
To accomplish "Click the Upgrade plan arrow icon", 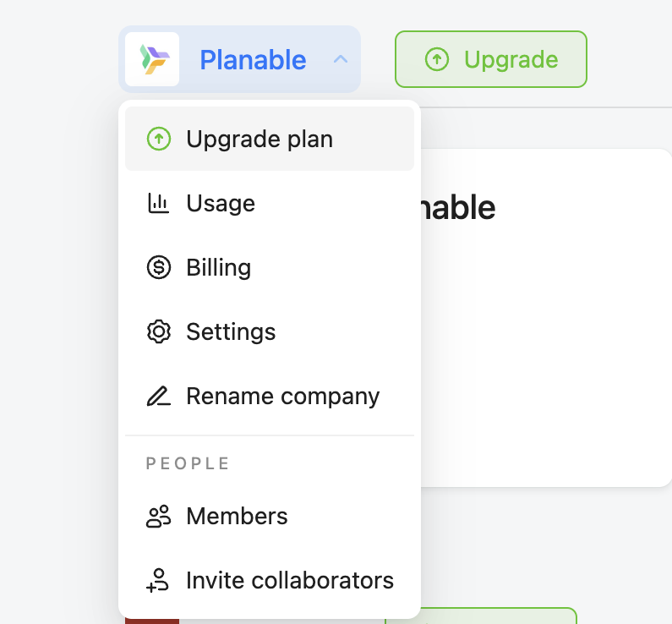I will (x=158, y=139).
